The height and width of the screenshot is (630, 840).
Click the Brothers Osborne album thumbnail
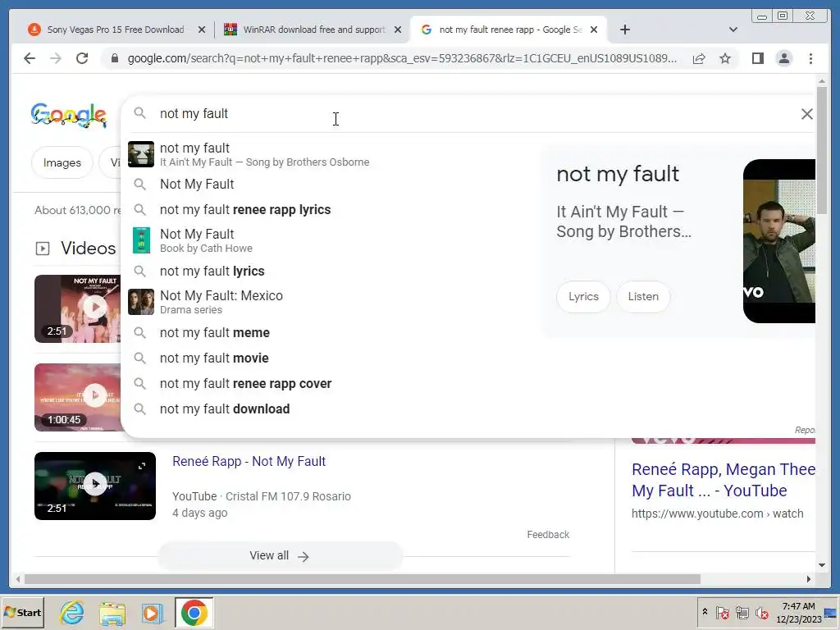click(x=141, y=154)
